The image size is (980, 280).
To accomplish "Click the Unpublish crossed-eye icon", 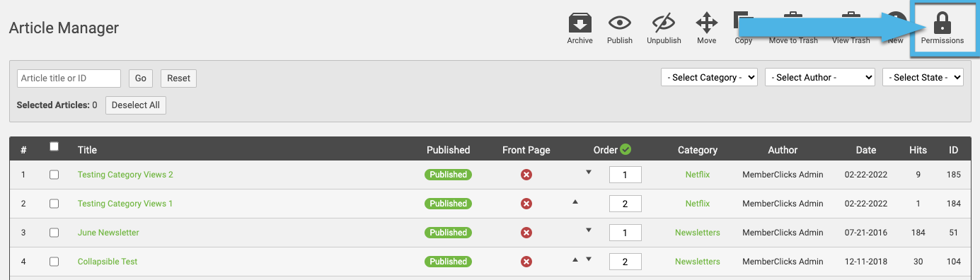I will point(664,23).
